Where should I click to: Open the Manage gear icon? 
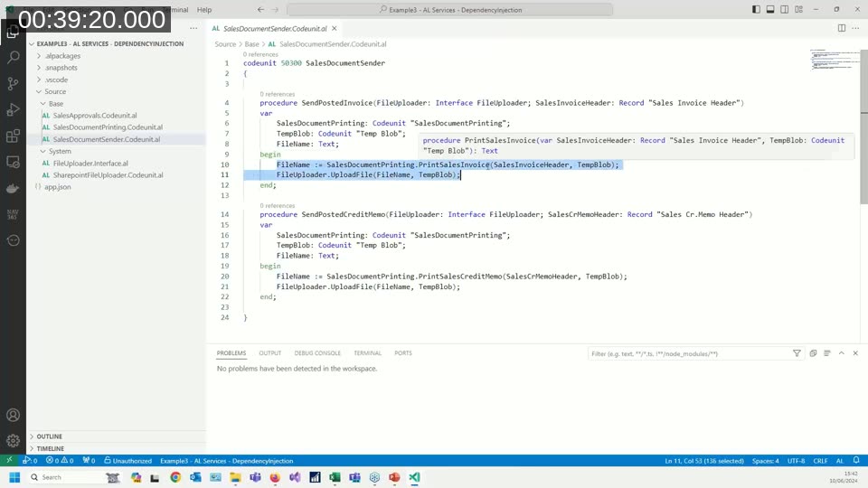pos(13,441)
